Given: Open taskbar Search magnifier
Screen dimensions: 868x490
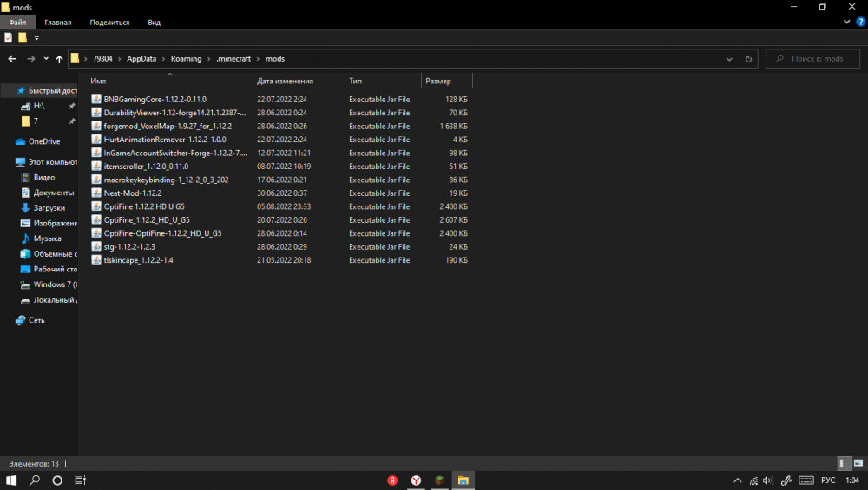Looking at the screenshot, I should pos(35,480).
